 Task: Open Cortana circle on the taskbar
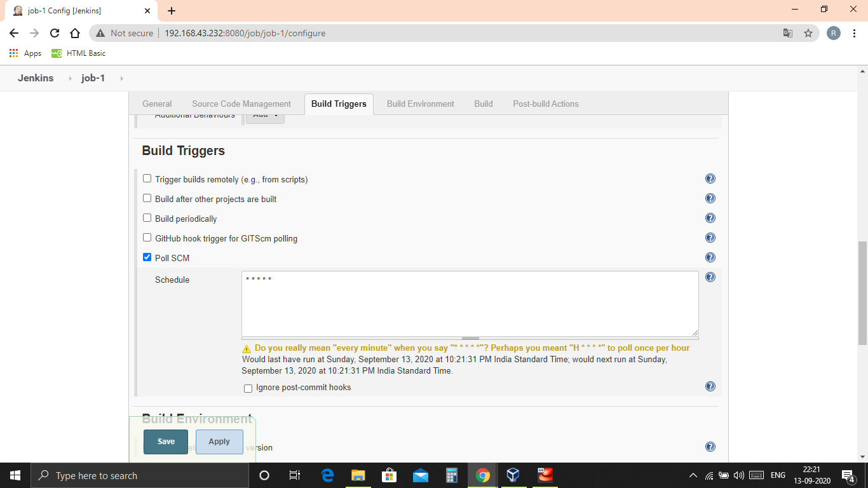pos(264,475)
